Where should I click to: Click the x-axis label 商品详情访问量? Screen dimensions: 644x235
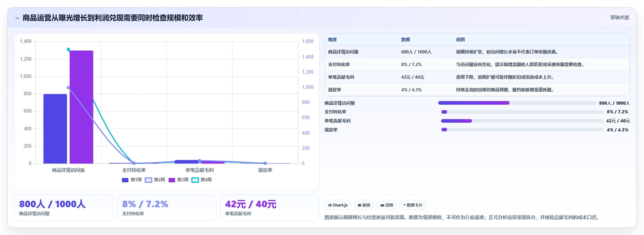[68, 170]
